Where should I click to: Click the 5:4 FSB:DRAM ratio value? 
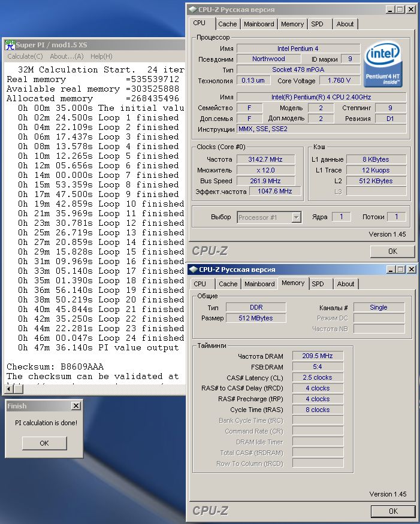318,367
